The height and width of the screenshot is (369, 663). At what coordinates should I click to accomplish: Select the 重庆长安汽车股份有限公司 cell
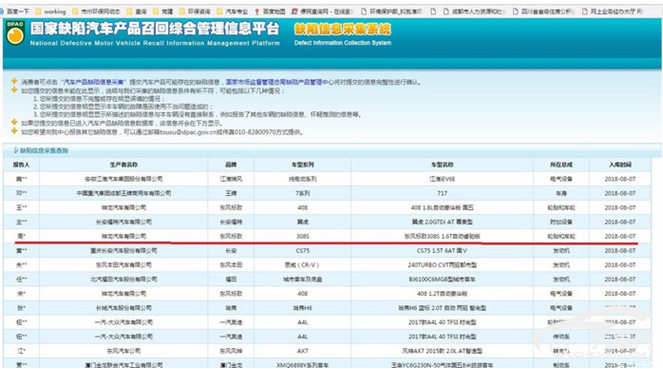coord(123,251)
